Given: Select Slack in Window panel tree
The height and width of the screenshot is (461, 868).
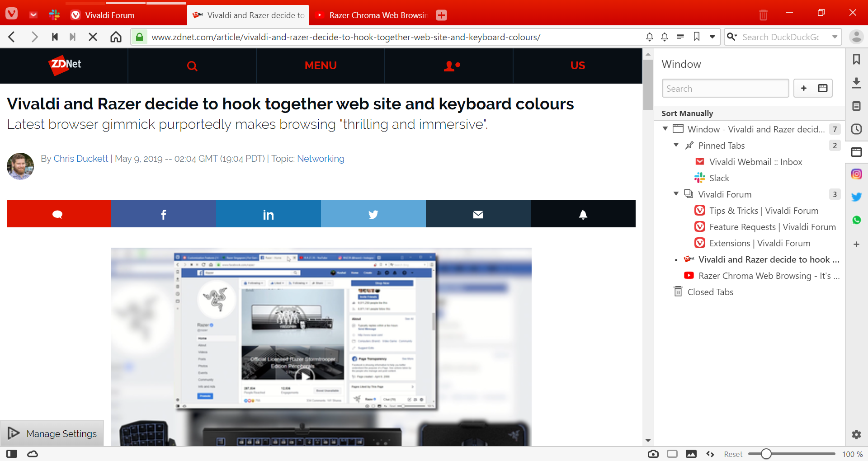Looking at the screenshot, I should coord(719,178).
